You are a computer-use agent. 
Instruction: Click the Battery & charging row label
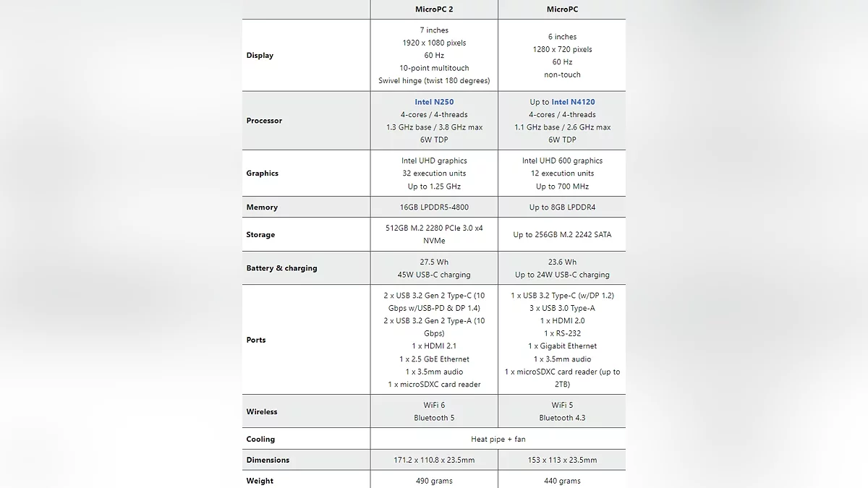click(281, 268)
